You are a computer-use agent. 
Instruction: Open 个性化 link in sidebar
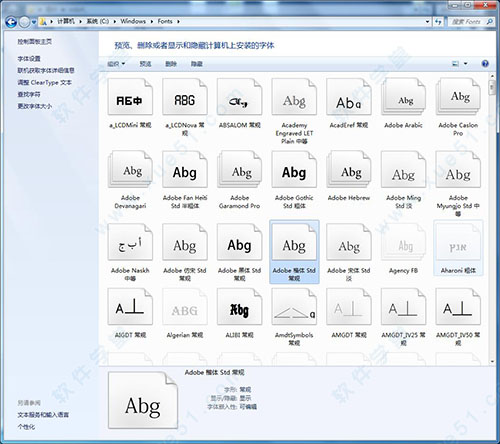pyautogui.click(x=26, y=427)
